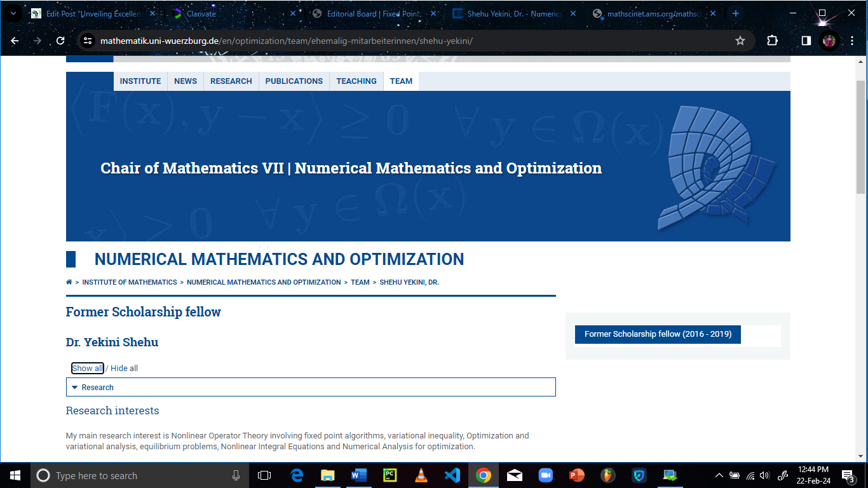The height and width of the screenshot is (488, 868).
Task: Open the Chrome extensions puzzle icon
Action: [772, 41]
